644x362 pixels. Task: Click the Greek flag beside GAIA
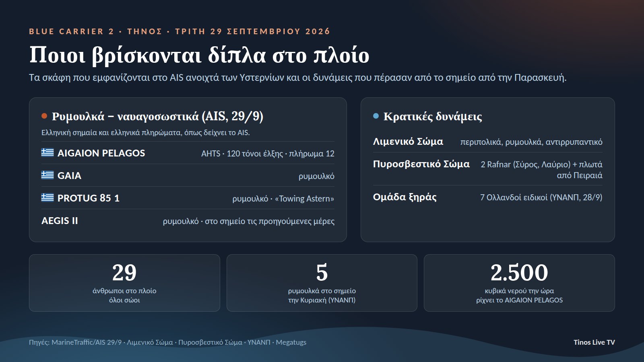pos(47,175)
